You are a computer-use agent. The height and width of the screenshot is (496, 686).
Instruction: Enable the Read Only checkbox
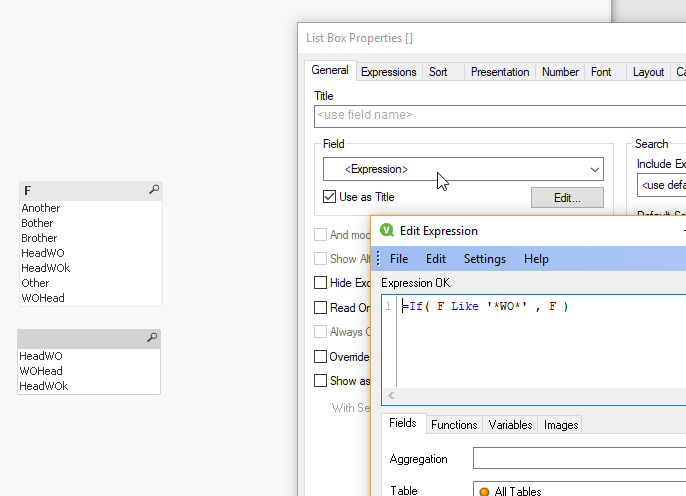320,307
